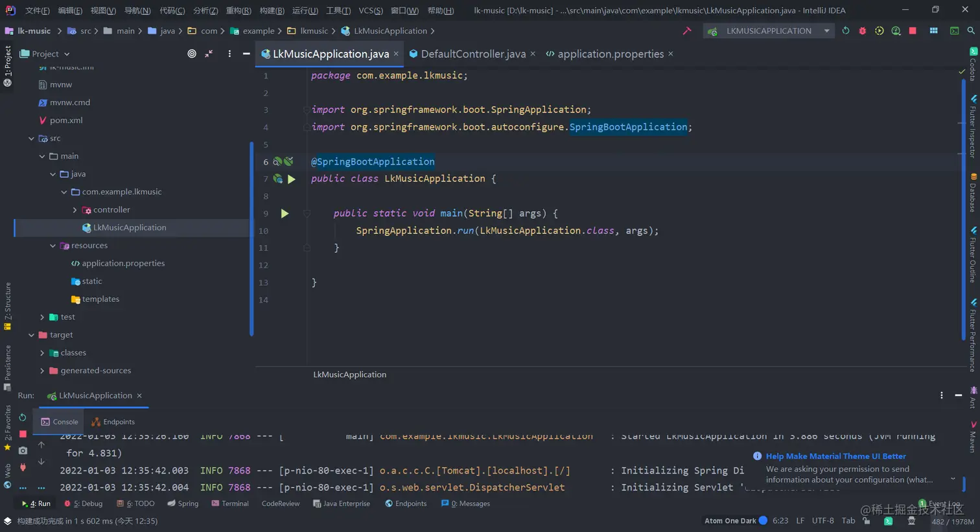This screenshot has height=532, width=980.
Task: Click the profiler gauge icon in toolbar
Action: tap(896, 30)
